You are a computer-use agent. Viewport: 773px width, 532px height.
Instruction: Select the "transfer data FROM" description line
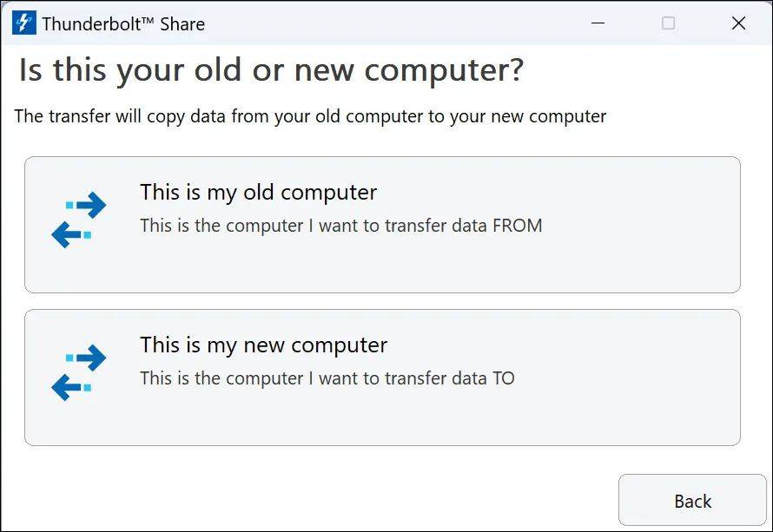[340, 226]
